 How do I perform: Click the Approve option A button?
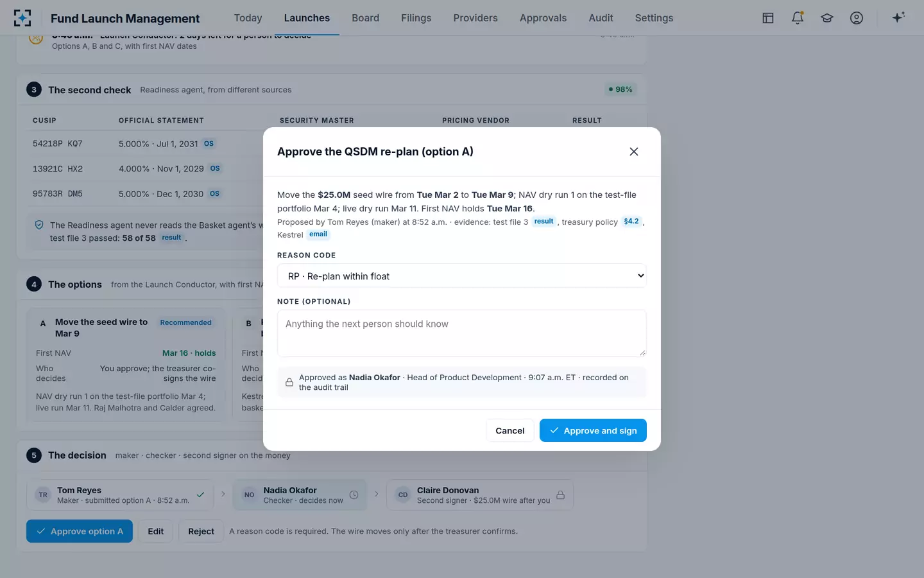coord(80,531)
